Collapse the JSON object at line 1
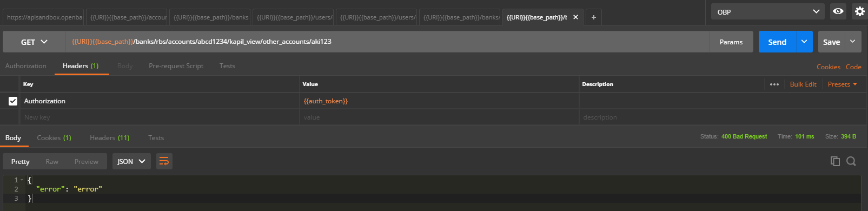Screen dimensions: 868x211 click(x=22, y=180)
